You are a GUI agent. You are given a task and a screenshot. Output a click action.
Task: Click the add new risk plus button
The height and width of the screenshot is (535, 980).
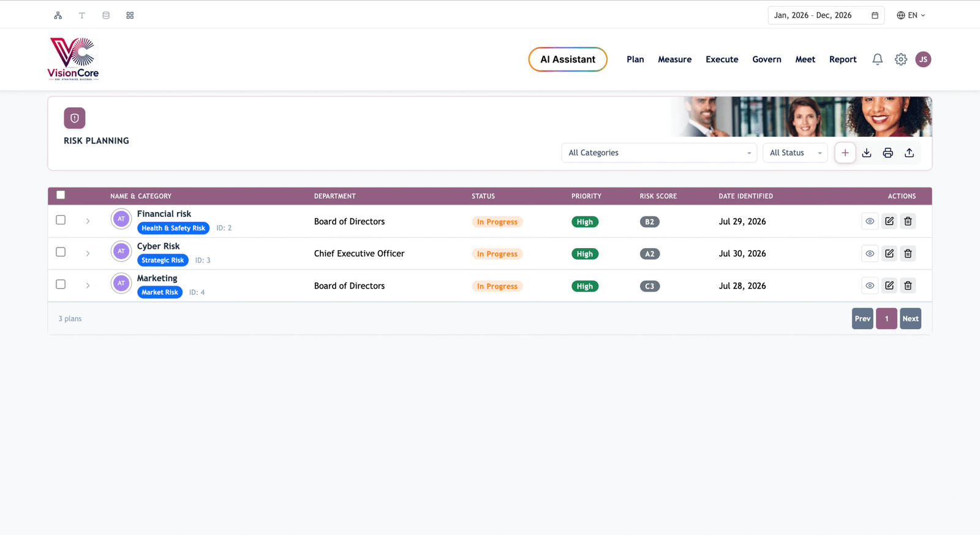coord(845,153)
